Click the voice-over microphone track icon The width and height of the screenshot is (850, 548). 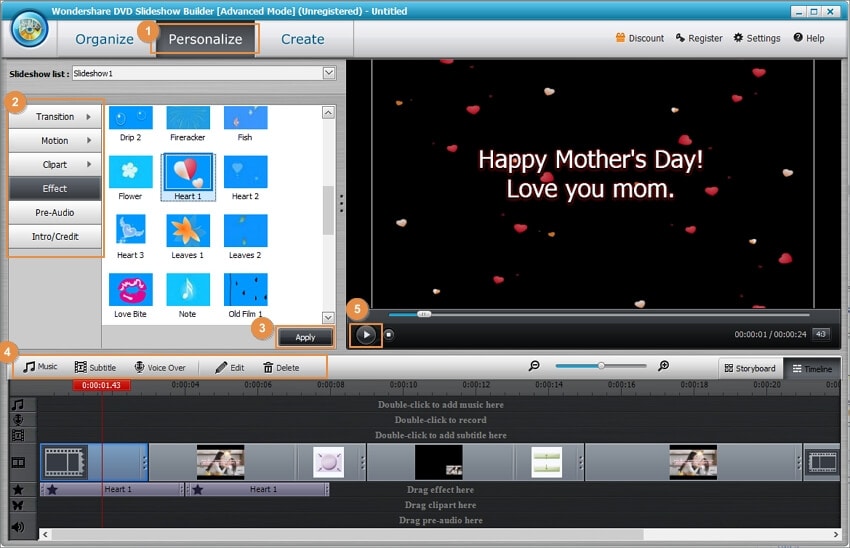pos(18,420)
